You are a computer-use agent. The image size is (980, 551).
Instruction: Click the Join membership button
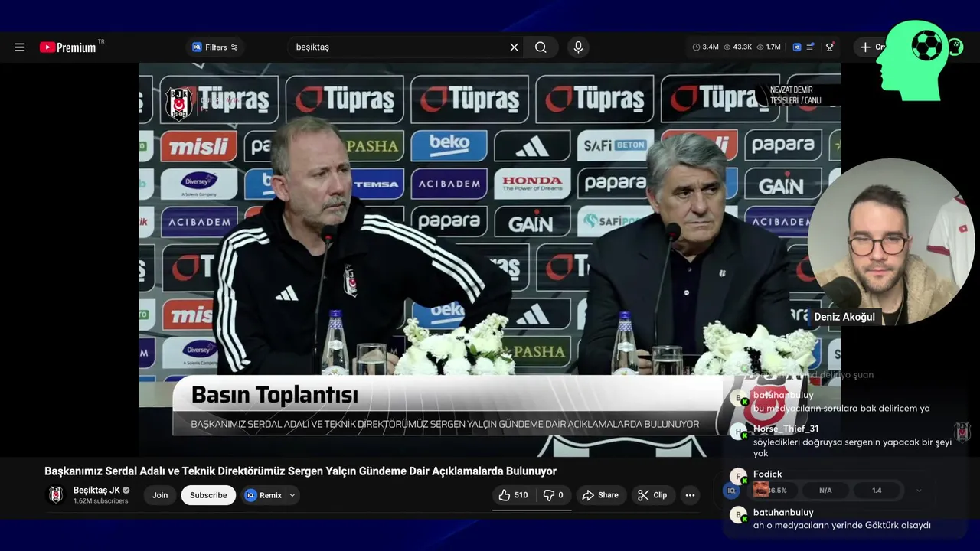[160, 495]
